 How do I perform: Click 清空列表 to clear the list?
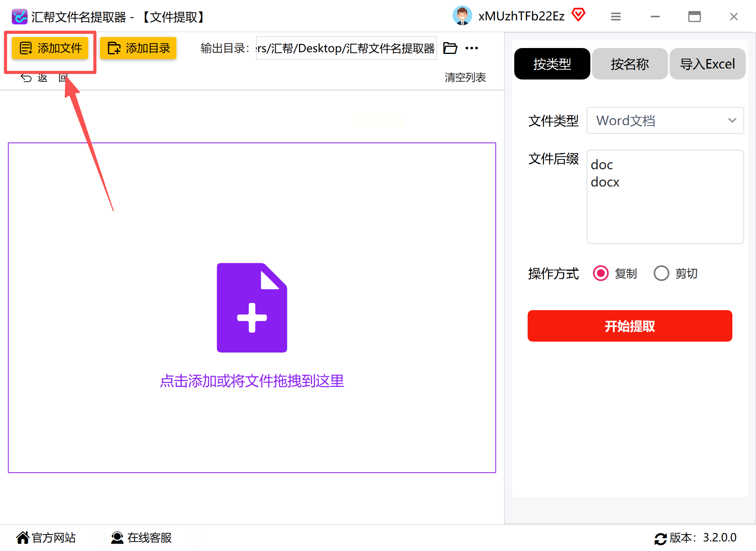(465, 77)
